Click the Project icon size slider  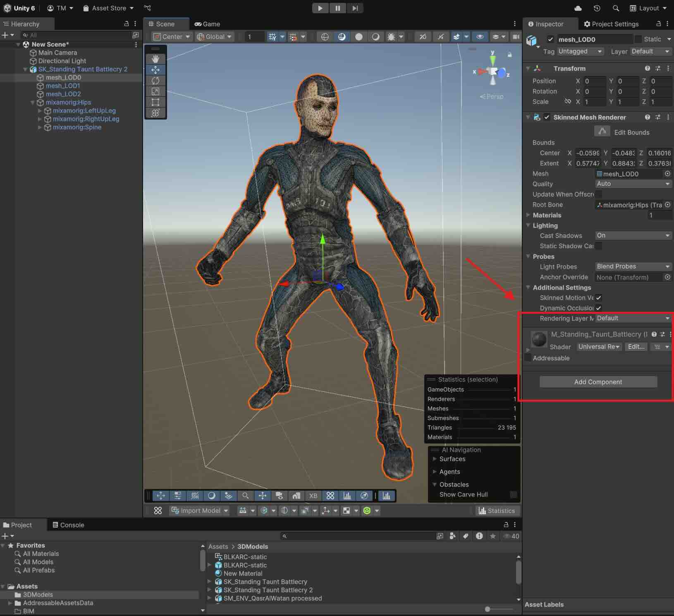488,609
